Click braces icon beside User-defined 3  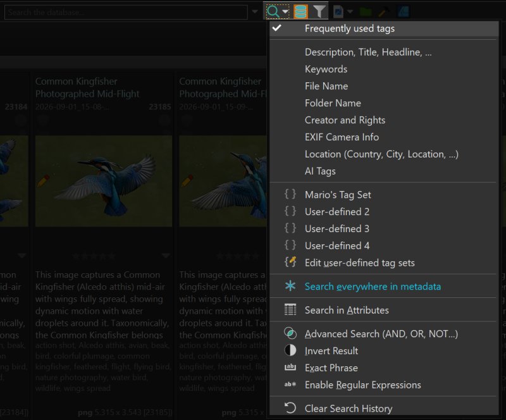[290, 228]
